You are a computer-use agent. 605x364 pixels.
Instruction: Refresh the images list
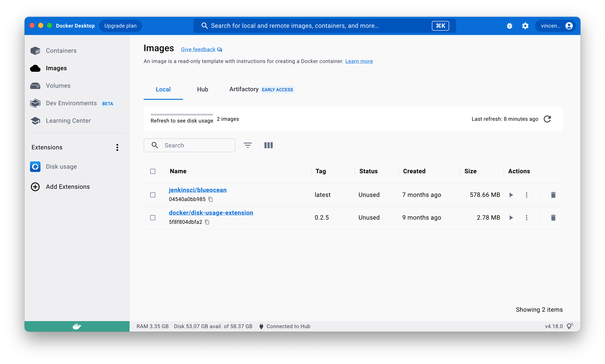click(547, 119)
